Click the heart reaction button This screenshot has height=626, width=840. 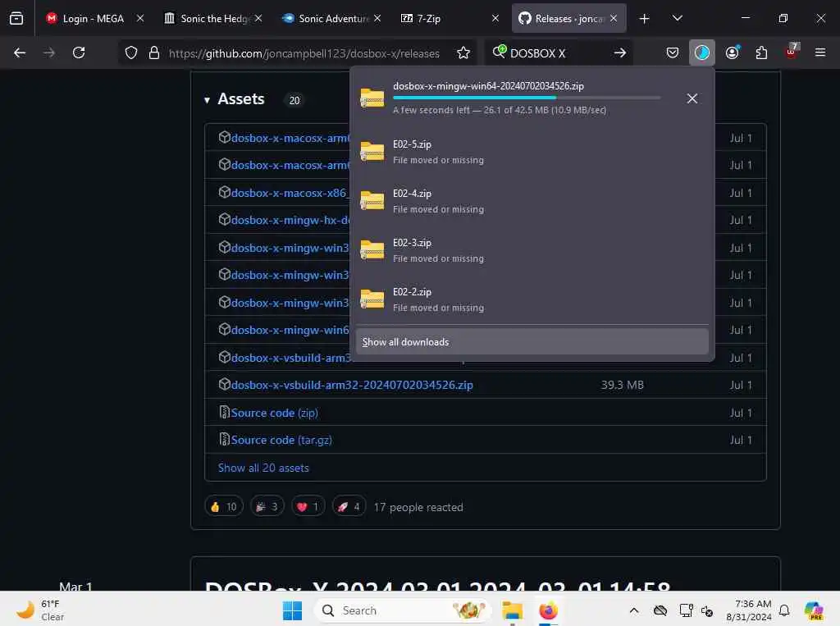pos(308,506)
